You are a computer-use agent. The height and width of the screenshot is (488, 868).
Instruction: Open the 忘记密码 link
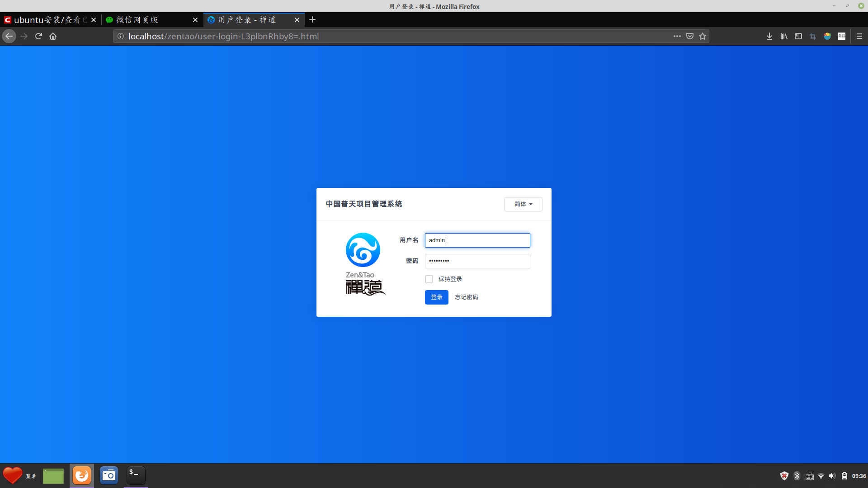466,297
